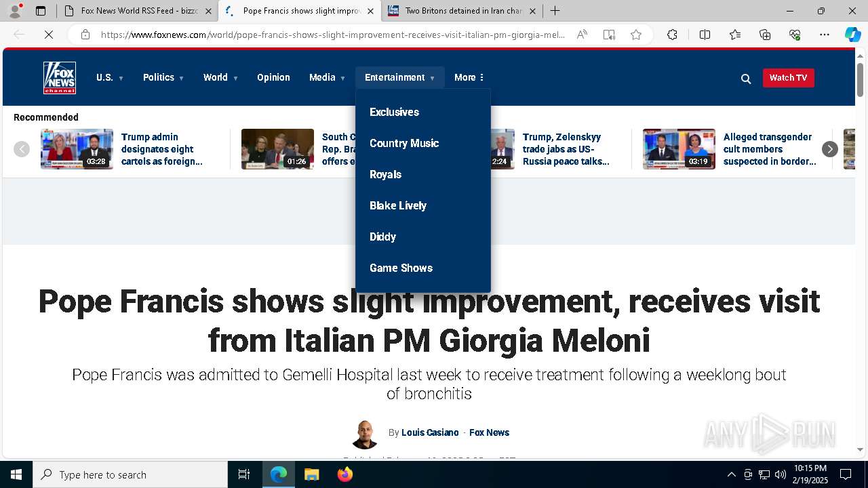Image resolution: width=868 pixels, height=488 pixels.
Task: Open Edge Settings and more menu
Action: (825, 35)
